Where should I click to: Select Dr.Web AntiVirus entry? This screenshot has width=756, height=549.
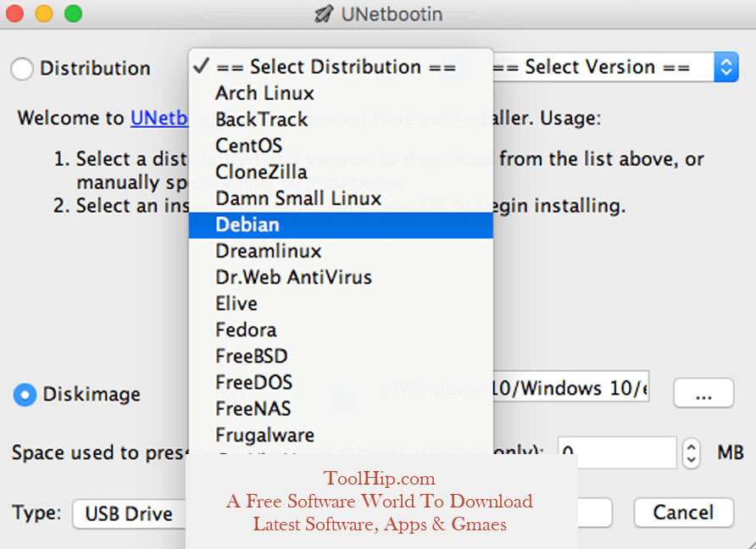click(x=341, y=277)
